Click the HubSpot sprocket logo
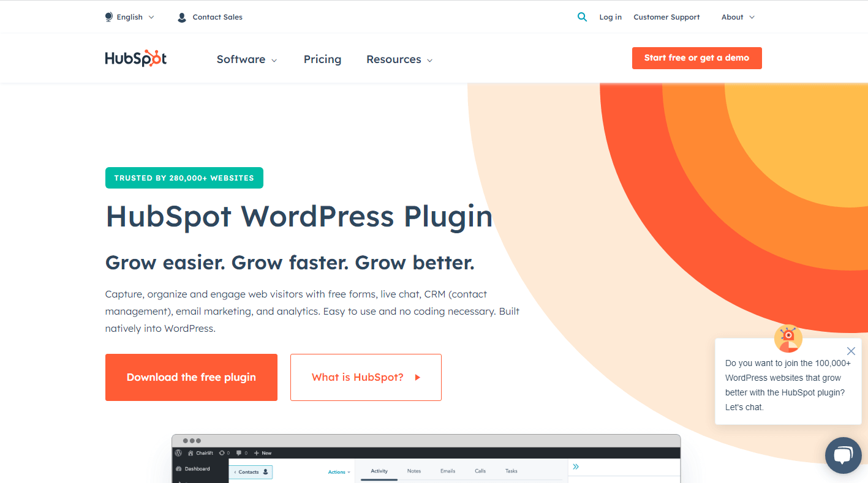Screen dimensions: 868x483 [135, 58]
